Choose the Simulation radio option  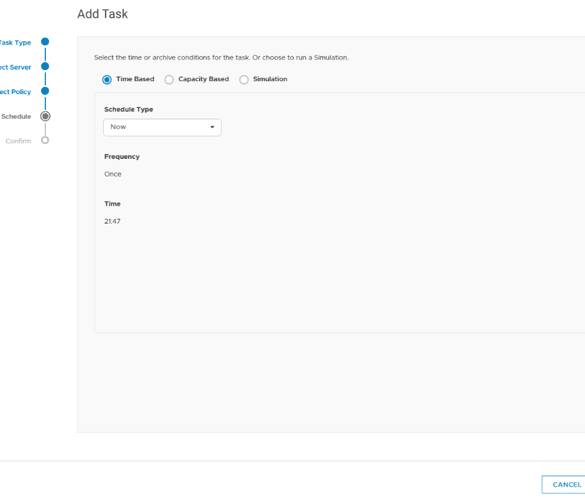244,79
